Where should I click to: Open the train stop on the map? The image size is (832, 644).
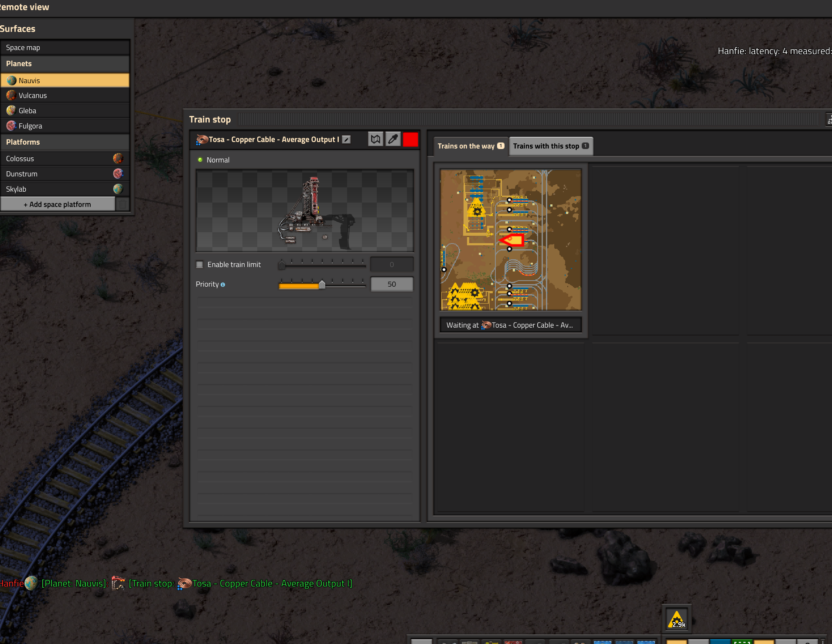tap(375, 139)
